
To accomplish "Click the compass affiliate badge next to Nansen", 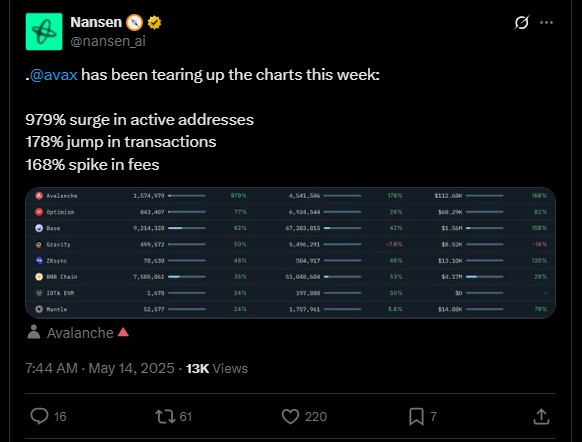I will 134,22.
